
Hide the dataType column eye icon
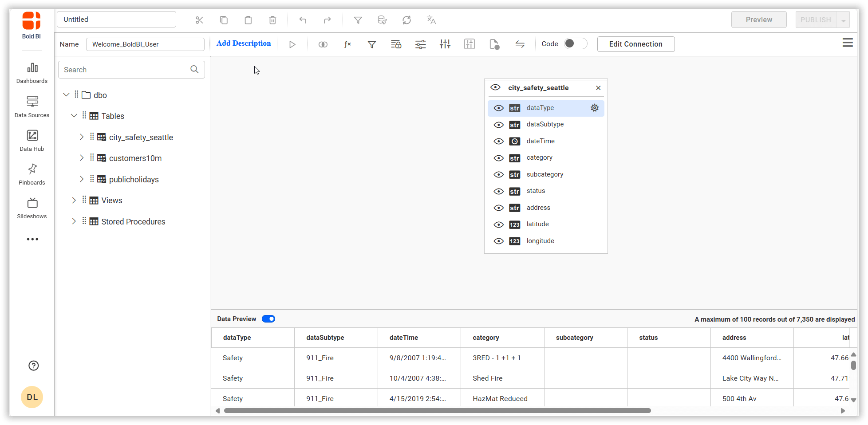(499, 108)
